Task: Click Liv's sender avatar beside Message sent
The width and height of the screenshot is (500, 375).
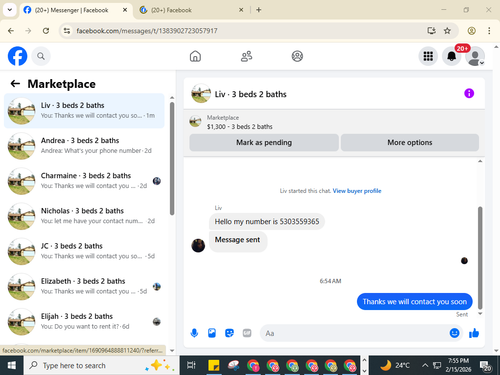Action: [198, 246]
